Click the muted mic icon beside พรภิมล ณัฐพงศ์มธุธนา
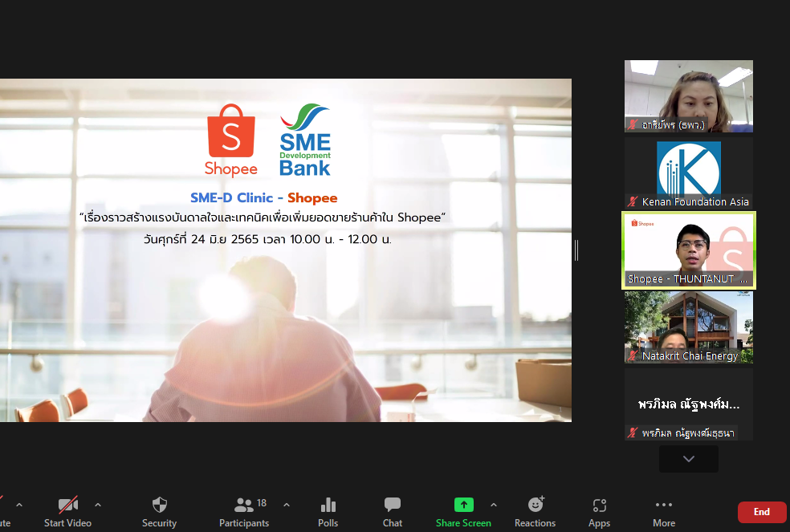Screen dimensions: 790x532 (x=633, y=433)
